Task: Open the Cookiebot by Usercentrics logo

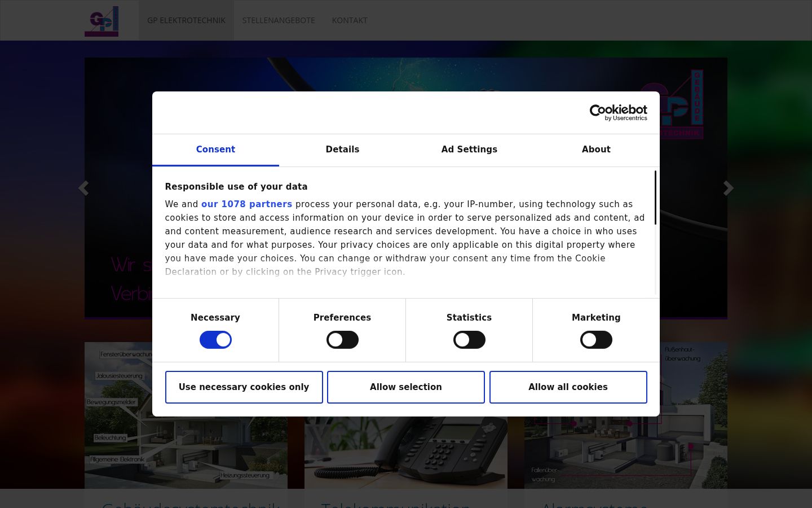Action: point(618,112)
